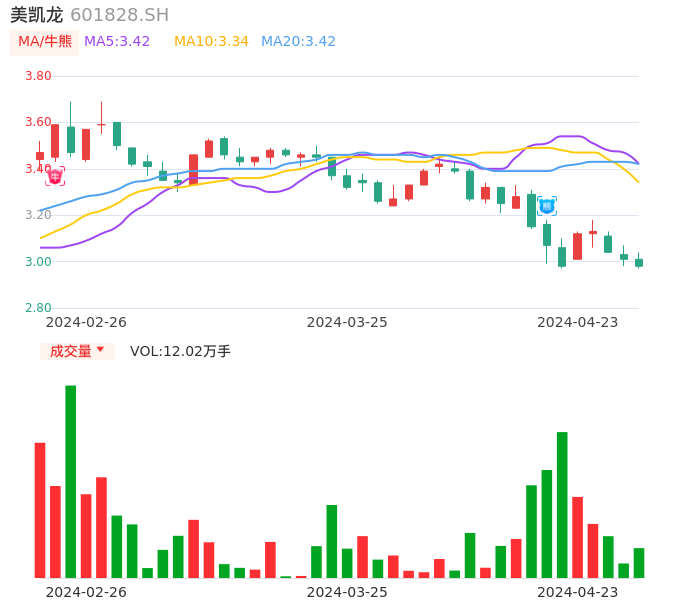This screenshot has height=606, width=686.
Task: Open the MA/牛熊 indicator selector
Action: coord(45,42)
